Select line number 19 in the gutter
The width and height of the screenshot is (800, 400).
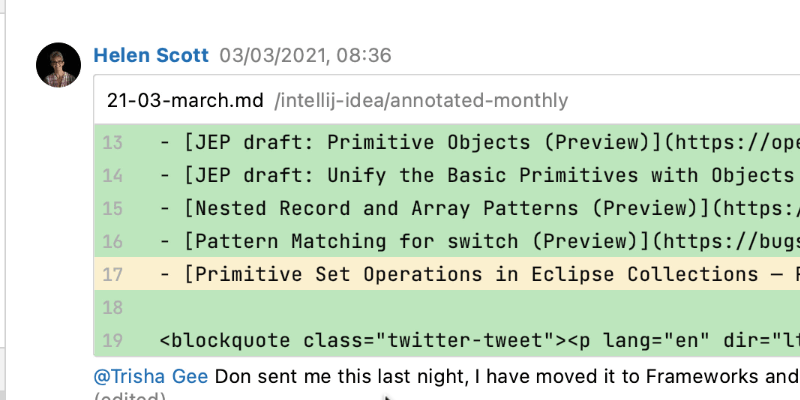click(x=112, y=341)
